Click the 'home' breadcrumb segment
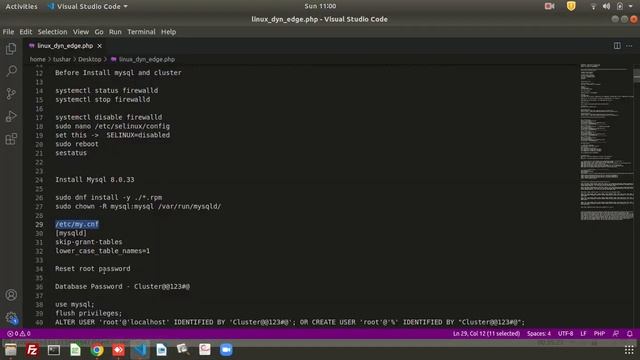The height and width of the screenshot is (360, 640). [x=38, y=59]
